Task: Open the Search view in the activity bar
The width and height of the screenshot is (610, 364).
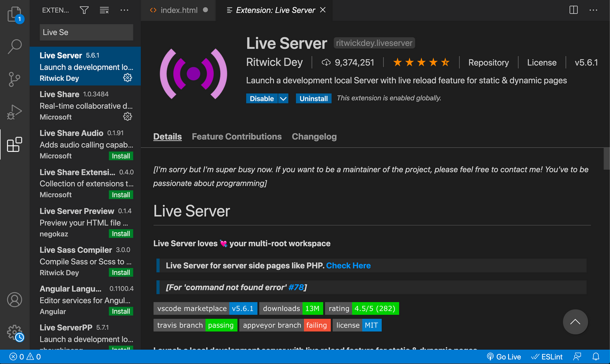Action: point(14,46)
